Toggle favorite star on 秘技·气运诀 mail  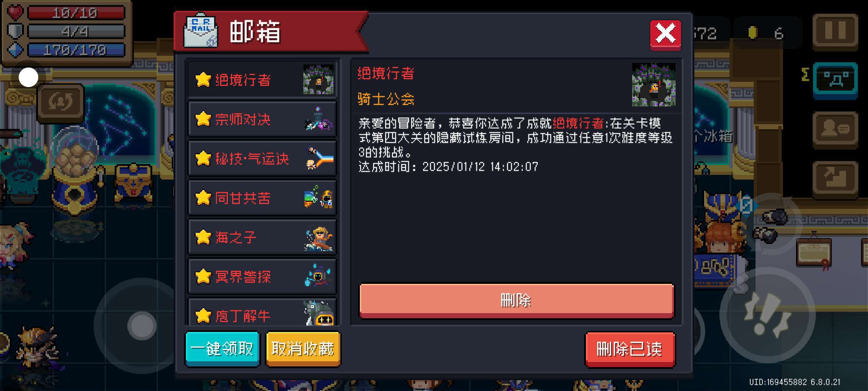pos(203,158)
